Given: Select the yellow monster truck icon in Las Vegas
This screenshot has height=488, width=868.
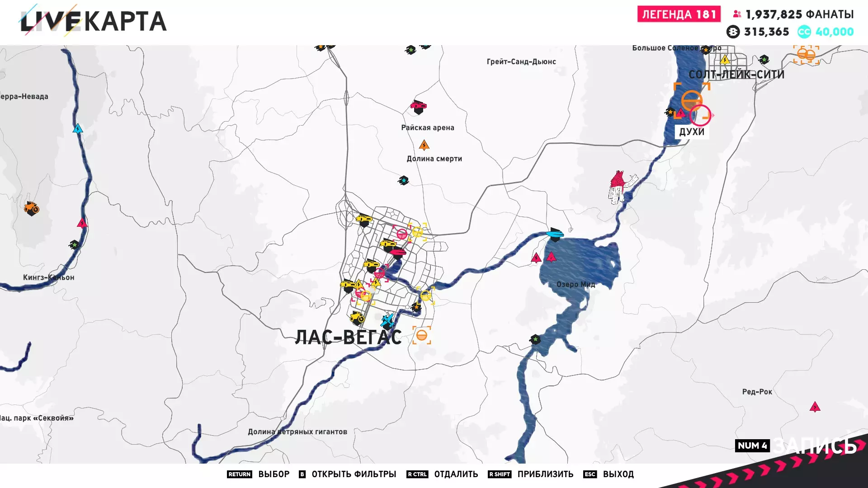Looking at the screenshot, I should coord(357,317).
